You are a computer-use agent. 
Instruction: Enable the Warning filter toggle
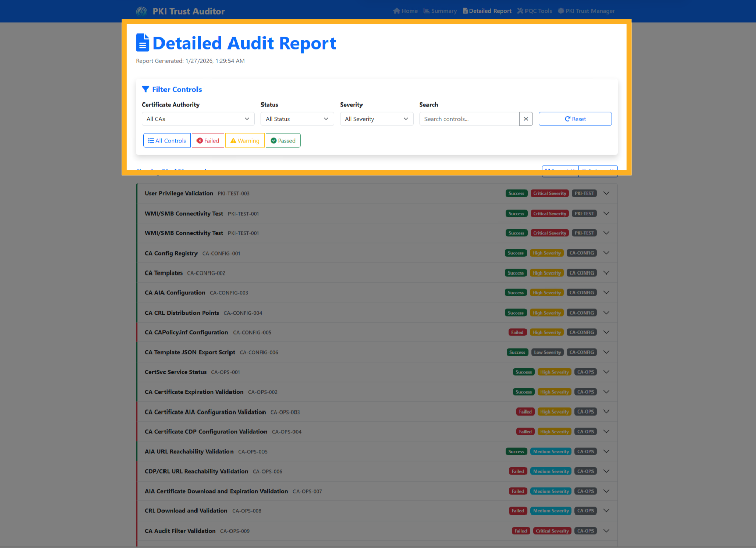245,140
